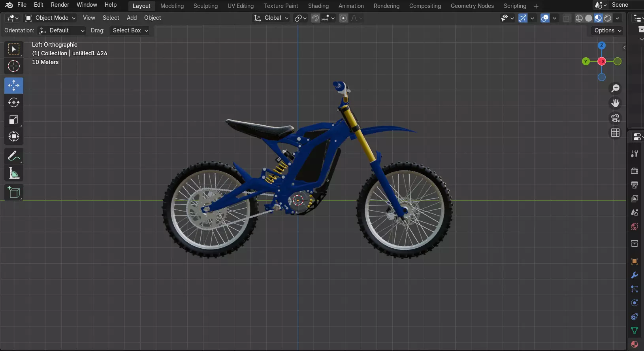Toggle viewport gizmos display

[523, 18]
